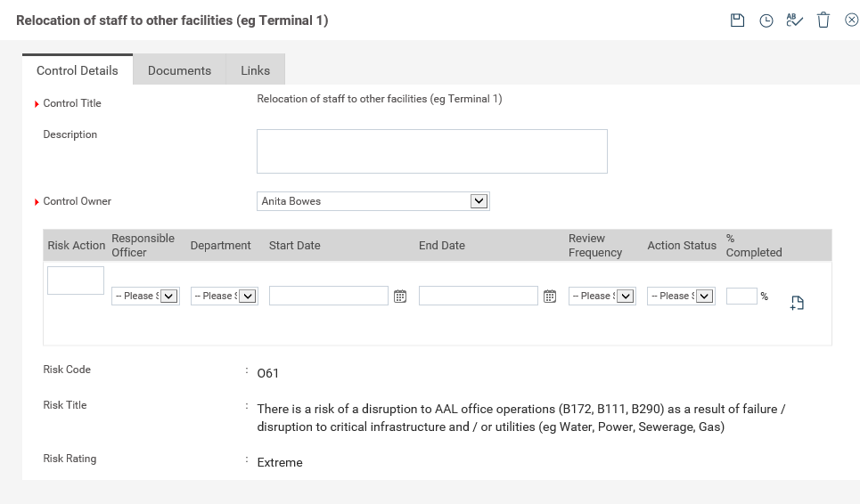Click the Start Date text field
Viewport: 860px width, 504px height.
(x=328, y=296)
